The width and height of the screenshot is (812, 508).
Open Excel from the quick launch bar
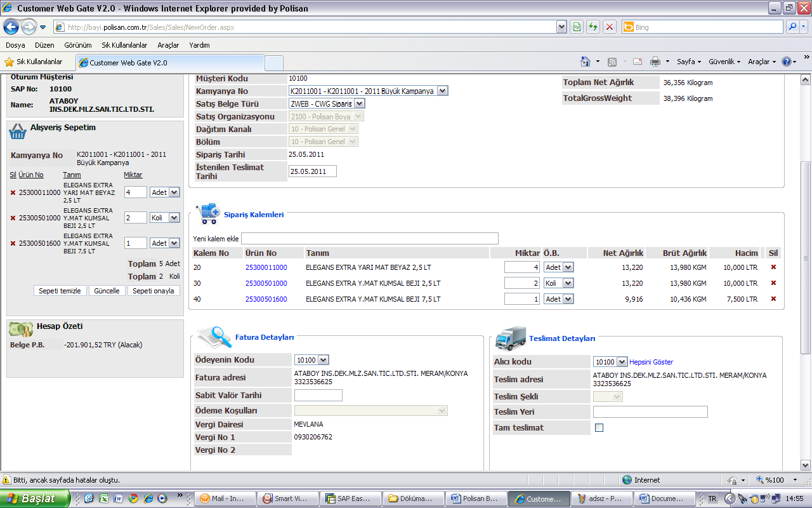pos(104,498)
